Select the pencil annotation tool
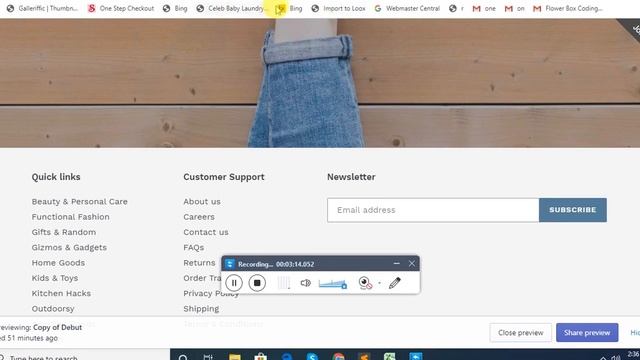Screen dimensions: 640x360 coord(395,283)
